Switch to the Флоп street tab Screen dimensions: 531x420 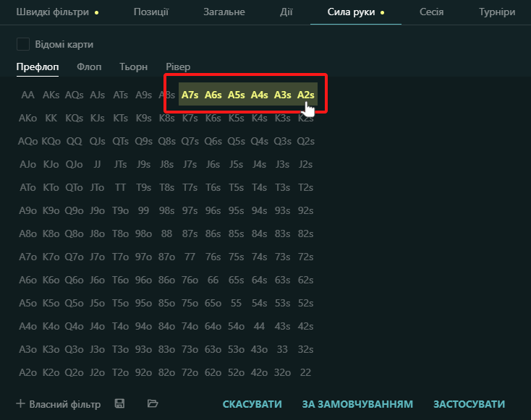point(89,67)
